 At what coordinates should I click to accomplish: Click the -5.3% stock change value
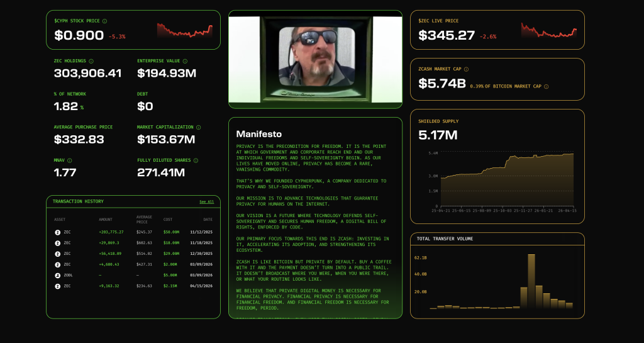[117, 37]
